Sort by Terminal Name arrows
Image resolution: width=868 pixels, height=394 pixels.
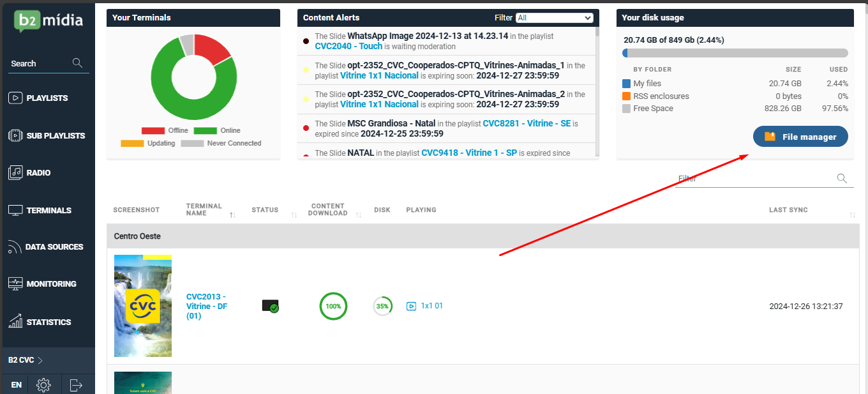(233, 215)
